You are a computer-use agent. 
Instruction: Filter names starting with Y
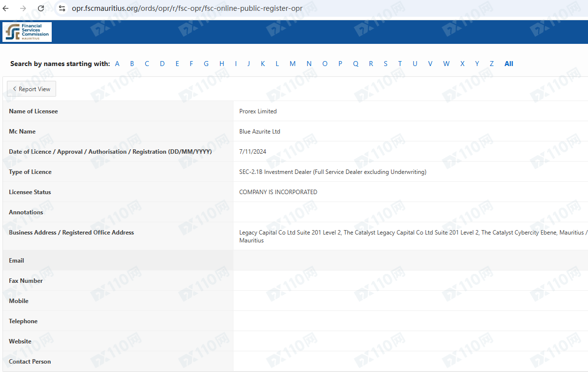[477, 64]
